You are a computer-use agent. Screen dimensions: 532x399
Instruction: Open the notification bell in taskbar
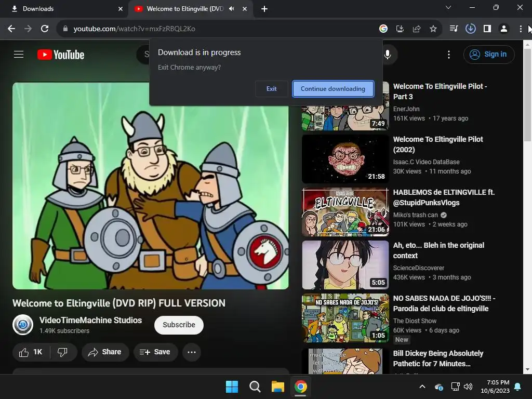[518, 387]
